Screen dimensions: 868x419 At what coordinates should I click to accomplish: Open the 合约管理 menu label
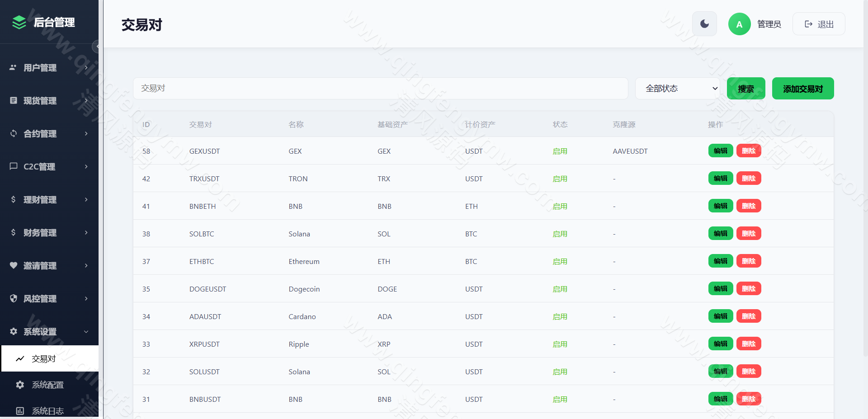[x=40, y=134]
